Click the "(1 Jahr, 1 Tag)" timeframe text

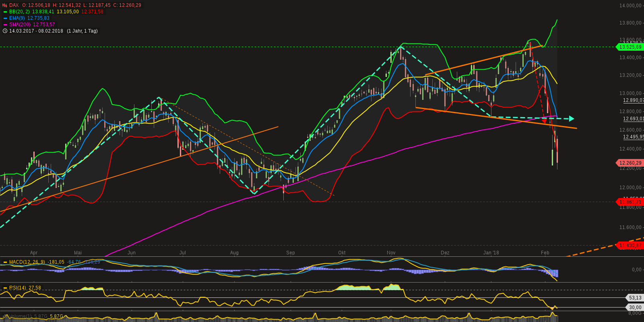pyautogui.click(x=82, y=31)
